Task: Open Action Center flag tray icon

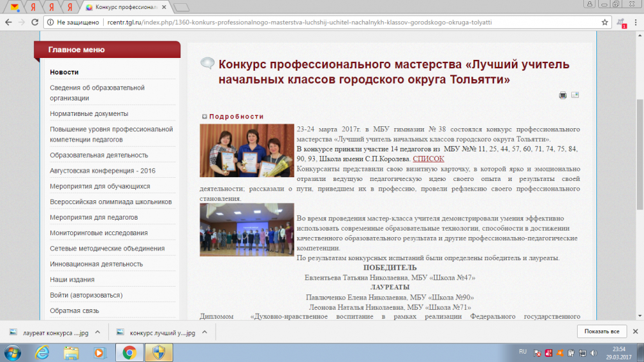Action: (537, 352)
